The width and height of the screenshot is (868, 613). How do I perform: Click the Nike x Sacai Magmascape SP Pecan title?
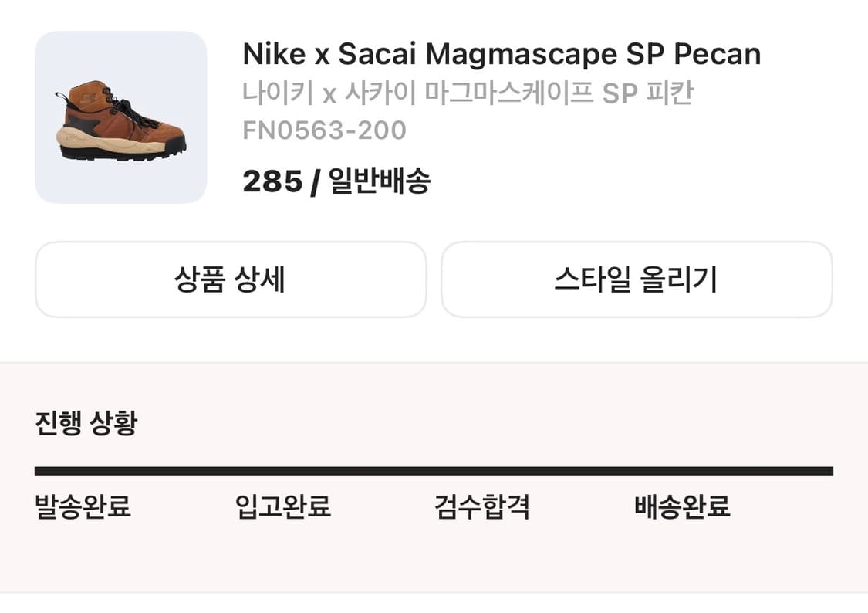[502, 54]
